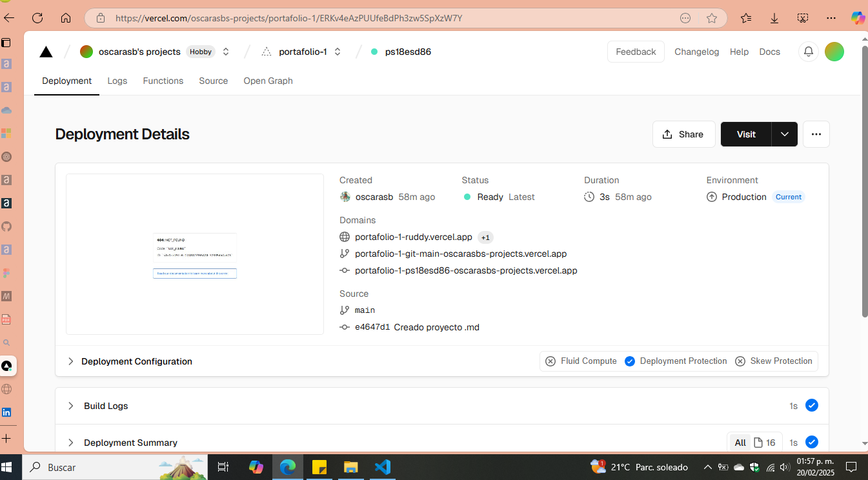
Task: Open the favorites list icon
Action: [746, 18]
